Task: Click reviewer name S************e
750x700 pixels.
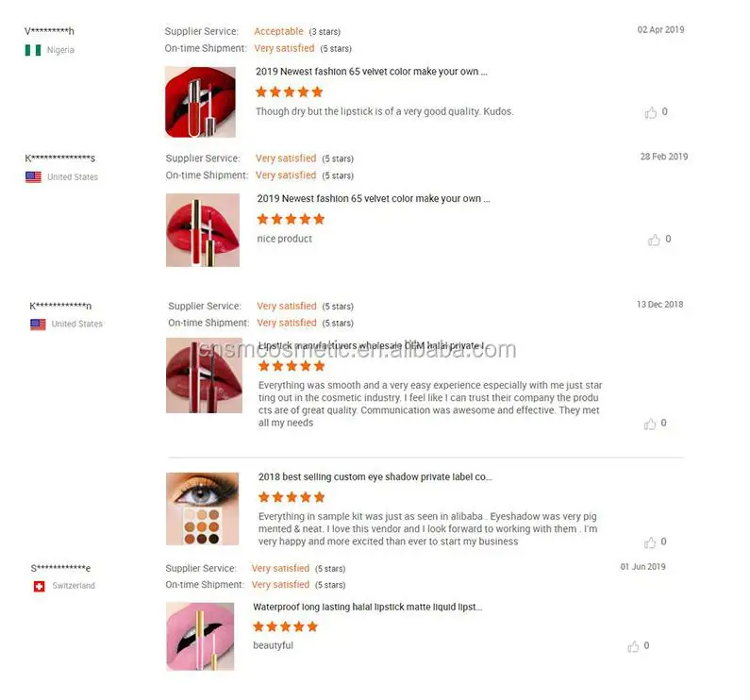Action: click(60, 568)
